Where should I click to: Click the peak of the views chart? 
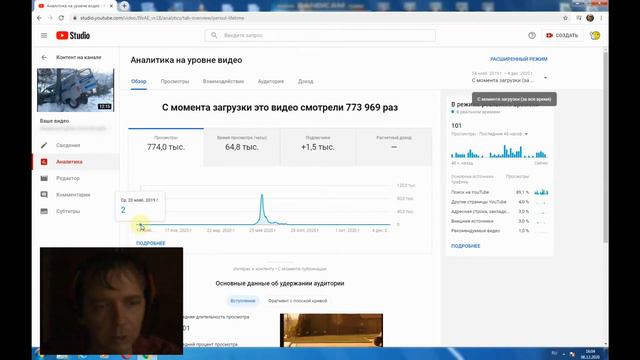262,196
